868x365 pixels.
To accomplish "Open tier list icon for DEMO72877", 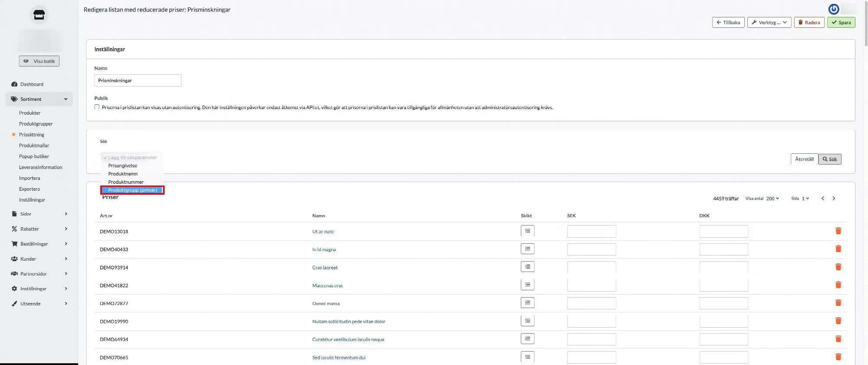I will pyautogui.click(x=527, y=303).
